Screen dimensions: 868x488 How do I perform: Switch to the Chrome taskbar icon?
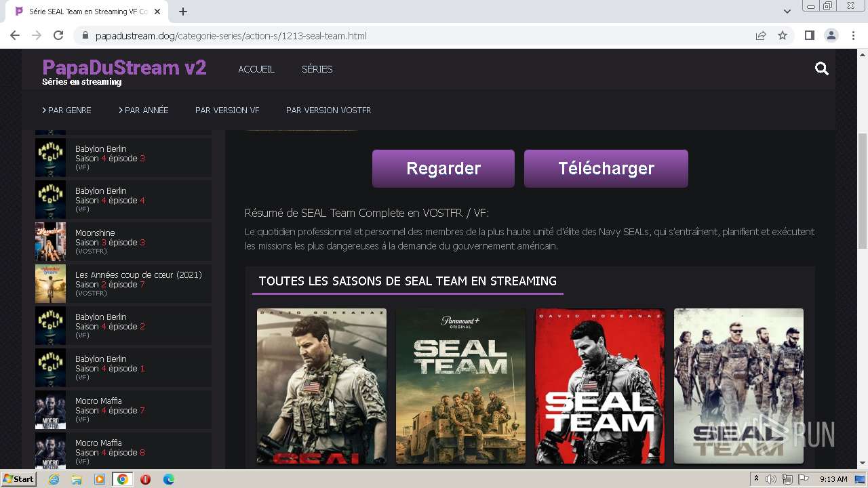pyautogui.click(x=123, y=479)
